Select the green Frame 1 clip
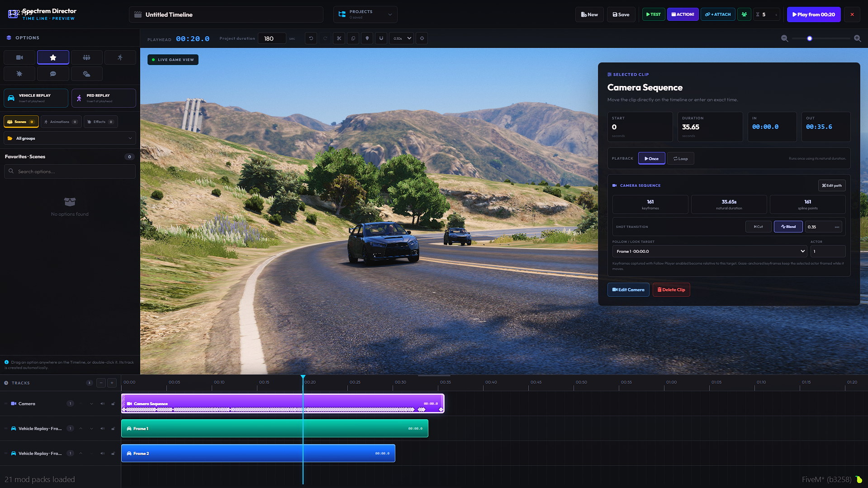Screen dimensions: 868x488 click(275, 428)
